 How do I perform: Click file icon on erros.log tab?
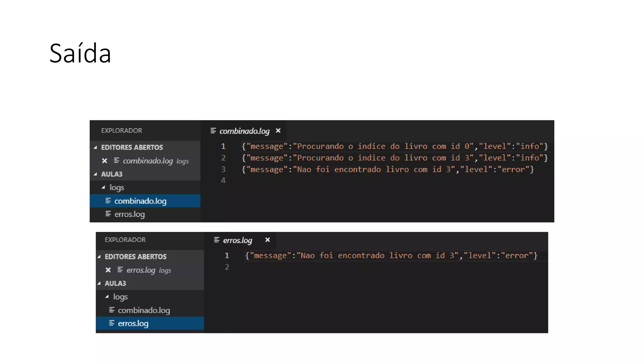click(217, 240)
